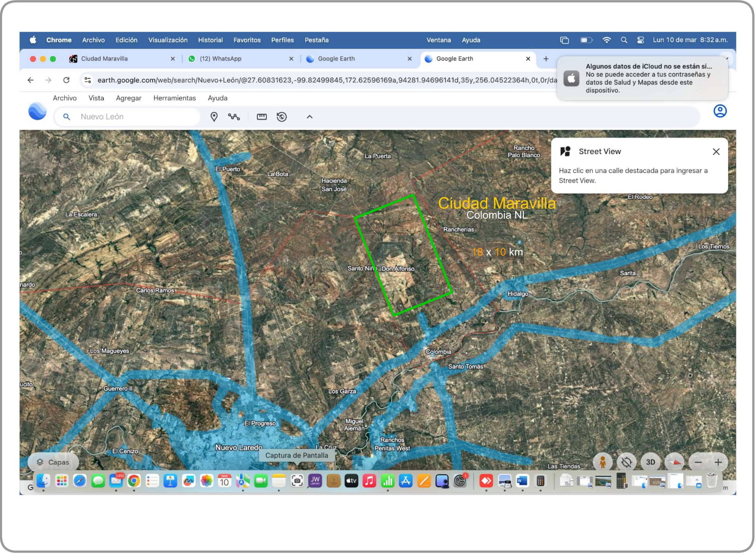The image size is (756, 554).
Task: Expand the Capas layers panel
Action: [53, 462]
